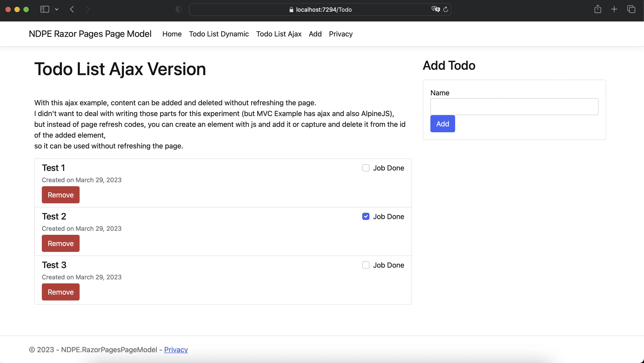Check Job Done for Test 3
The image size is (644, 363).
[x=366, y=265]
